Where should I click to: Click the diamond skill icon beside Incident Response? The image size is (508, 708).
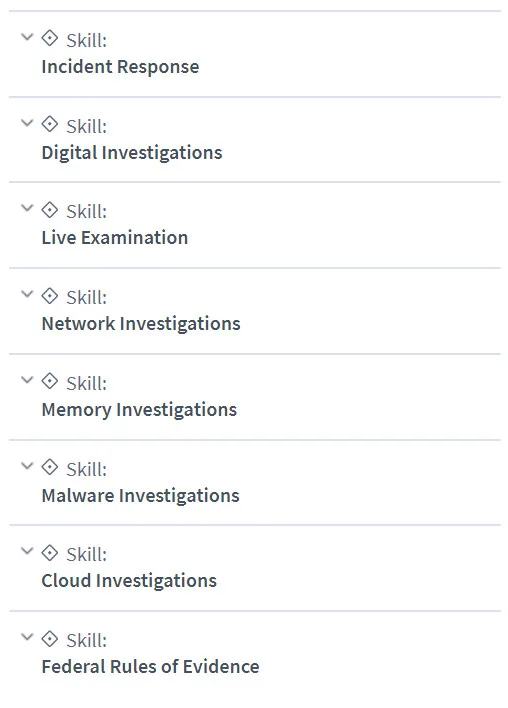(50, 38)
